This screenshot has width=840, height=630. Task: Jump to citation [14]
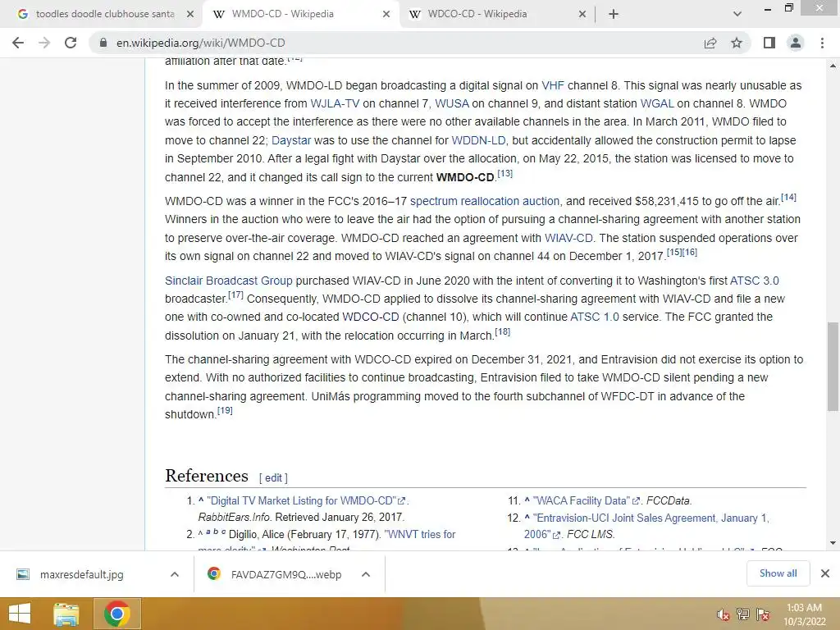coord(788,197)
